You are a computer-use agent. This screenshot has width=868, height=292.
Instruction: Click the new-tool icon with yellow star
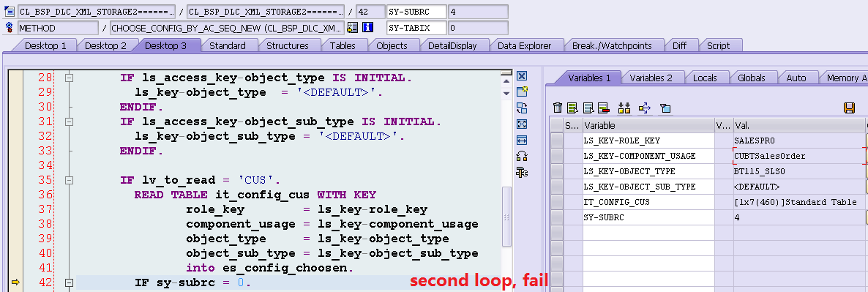pyautogui.click(x=522, y=91)
